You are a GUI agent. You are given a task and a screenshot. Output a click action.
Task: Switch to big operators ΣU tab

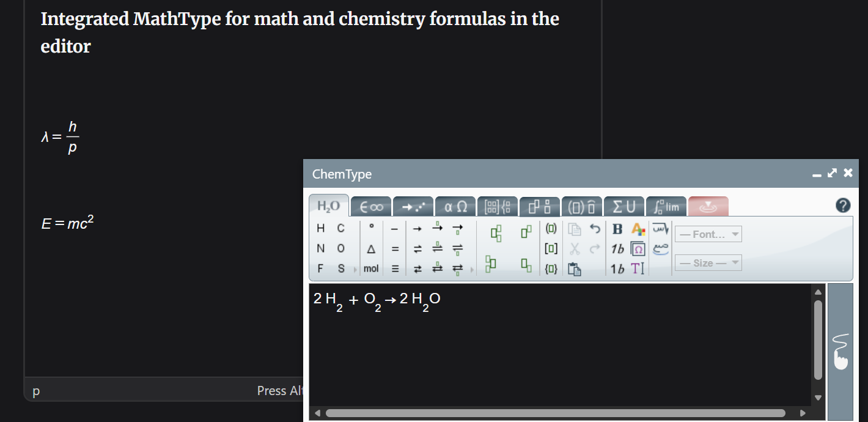pyautogui.click(x=624, y=207)
